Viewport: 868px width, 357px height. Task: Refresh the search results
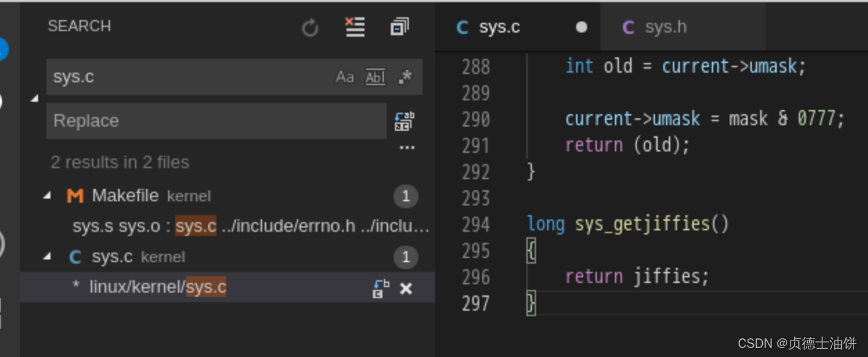click(x=310, y=28)
